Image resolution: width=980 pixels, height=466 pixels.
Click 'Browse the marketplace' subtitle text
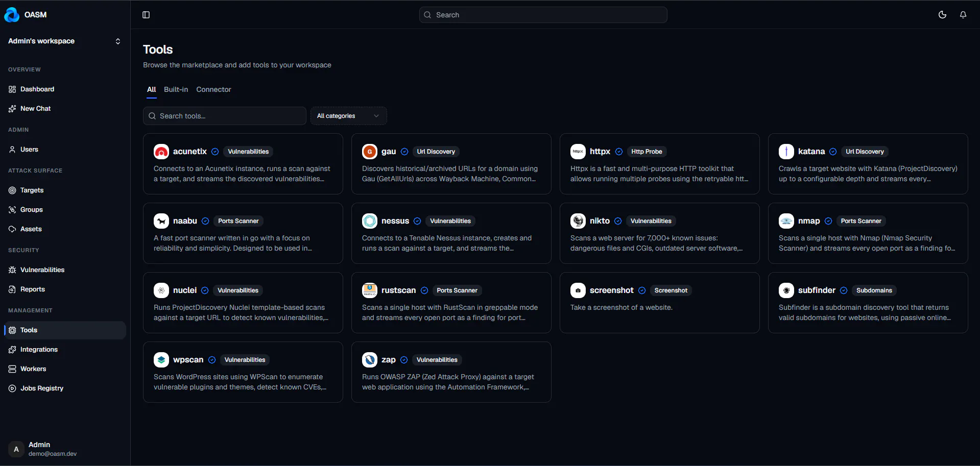237,65
